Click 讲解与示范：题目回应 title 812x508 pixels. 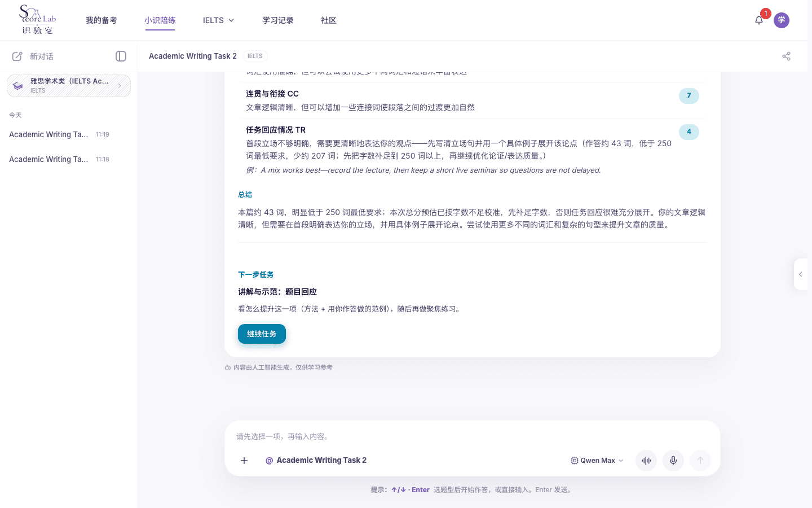click(x=277, y=292)
